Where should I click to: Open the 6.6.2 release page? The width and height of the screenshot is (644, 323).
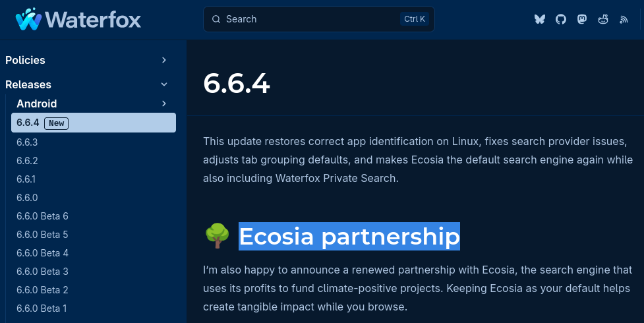(27, 161)
